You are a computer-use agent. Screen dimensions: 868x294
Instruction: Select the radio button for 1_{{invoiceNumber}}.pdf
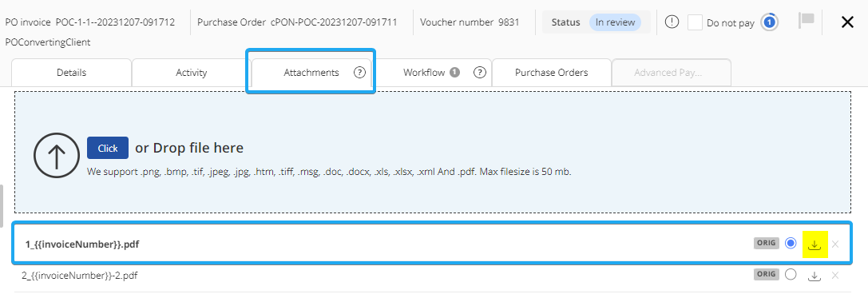click(791, 244)
